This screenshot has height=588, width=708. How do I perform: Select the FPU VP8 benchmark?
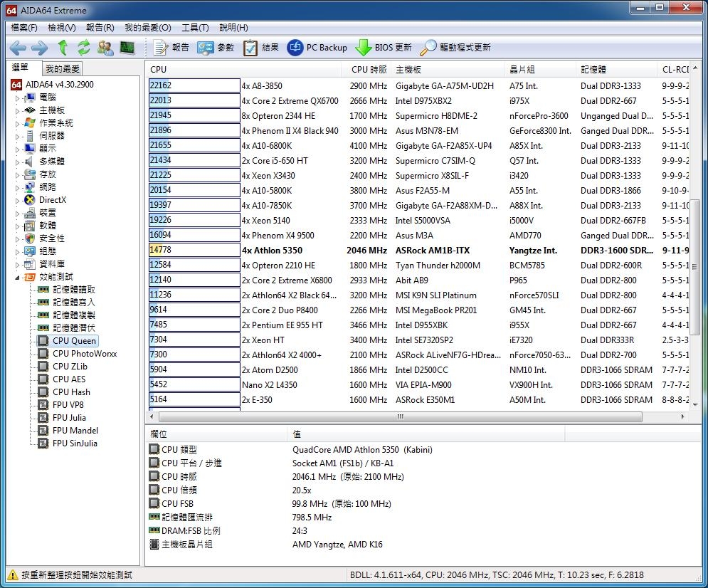click(x=60, y=404)
